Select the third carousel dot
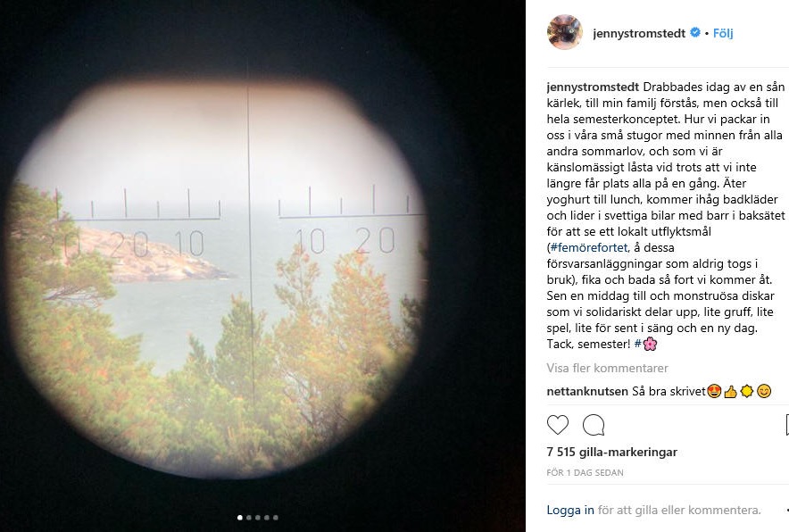The height and width of the screenshot is (532, 789). 258,518
